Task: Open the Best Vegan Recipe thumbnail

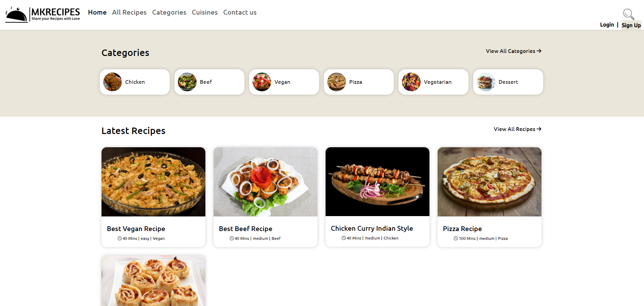Action: coord(153,182)
